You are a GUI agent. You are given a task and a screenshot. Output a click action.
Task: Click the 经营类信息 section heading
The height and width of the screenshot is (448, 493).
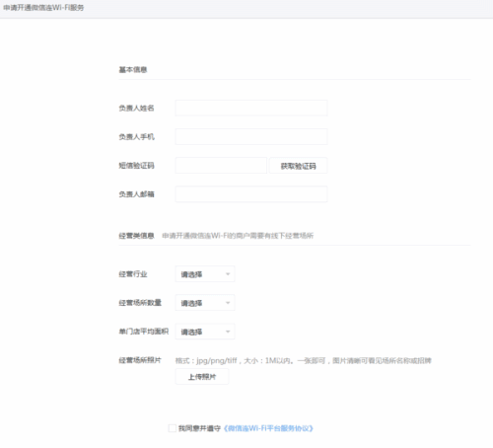coord(136,236)
